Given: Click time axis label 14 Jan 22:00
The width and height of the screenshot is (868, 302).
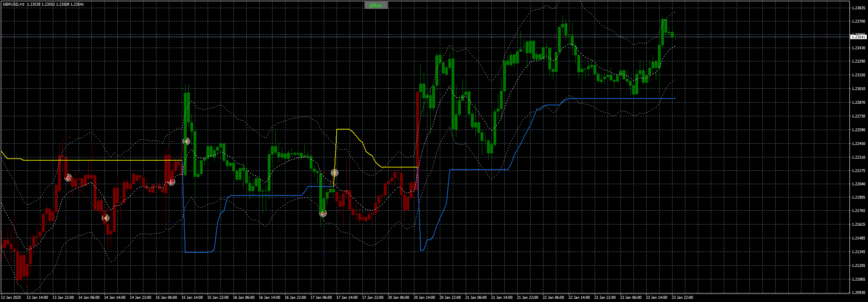Looking at the screenshot, I should point(140,298).
